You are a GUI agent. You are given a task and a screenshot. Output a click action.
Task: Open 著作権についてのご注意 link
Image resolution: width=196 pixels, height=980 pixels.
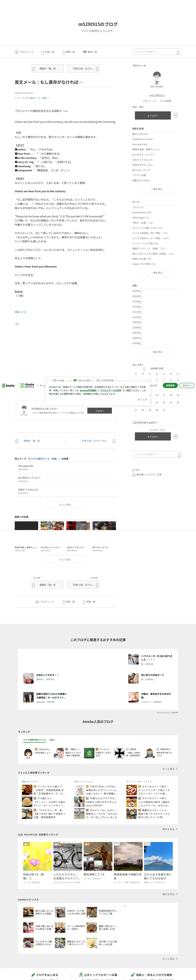(x=147, y=475)
